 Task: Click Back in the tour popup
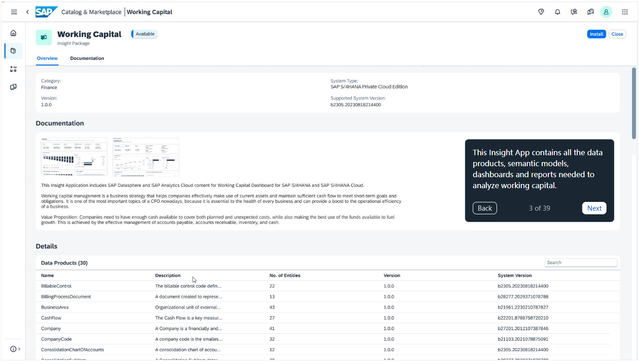pyautogui.click(x=485, y=208)
